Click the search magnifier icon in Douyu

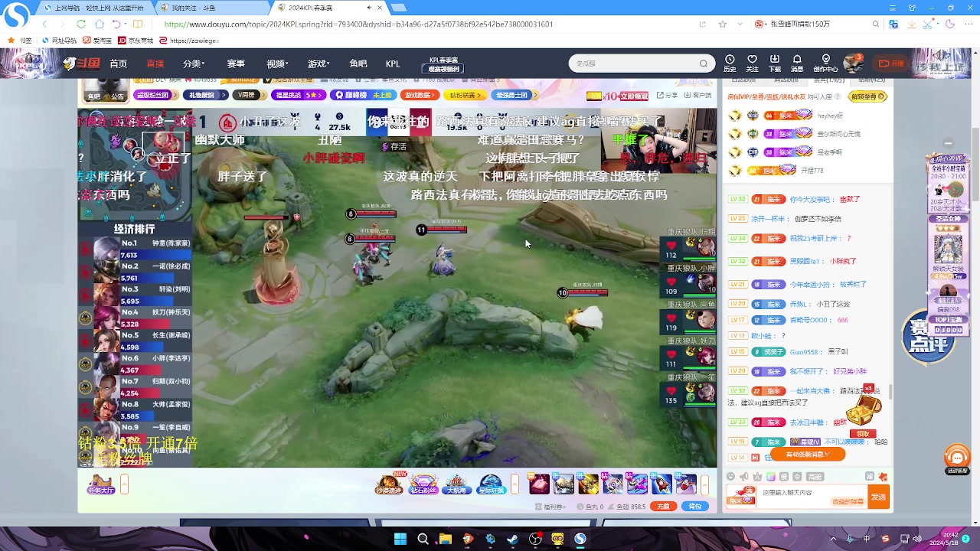click(703, 64)
